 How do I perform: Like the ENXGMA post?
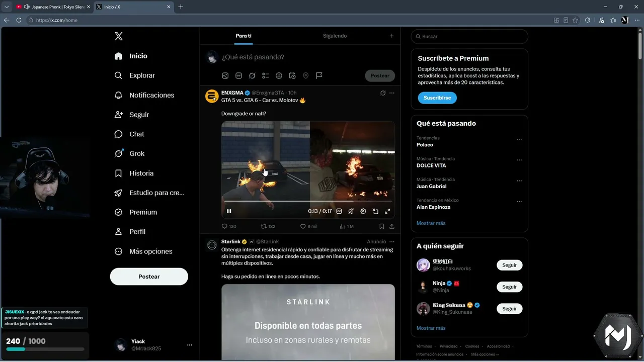(x=308, y=226)
